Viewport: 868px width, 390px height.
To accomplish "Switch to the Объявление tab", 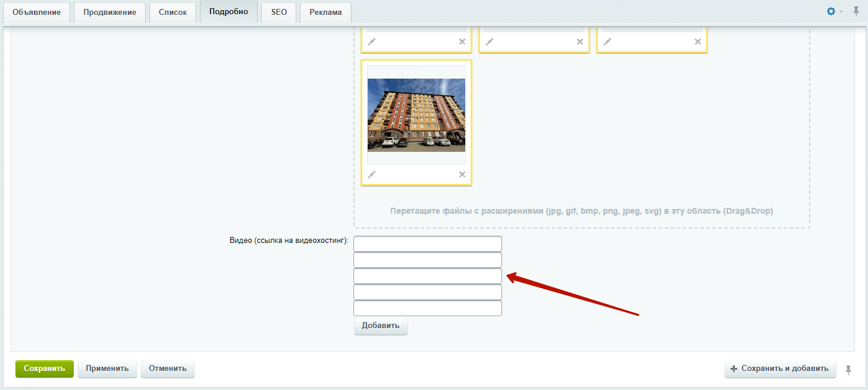I will pyautogui.click(x=37, y=13).
